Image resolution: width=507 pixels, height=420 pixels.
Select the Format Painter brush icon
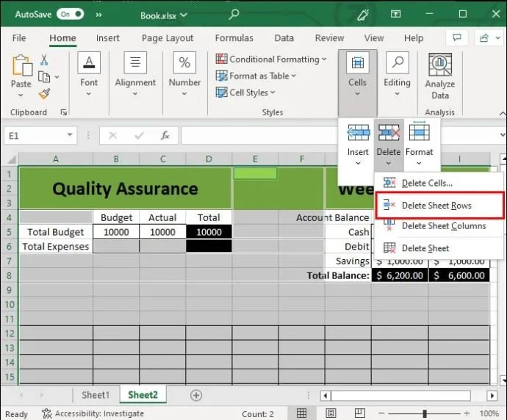pos(44,93)
